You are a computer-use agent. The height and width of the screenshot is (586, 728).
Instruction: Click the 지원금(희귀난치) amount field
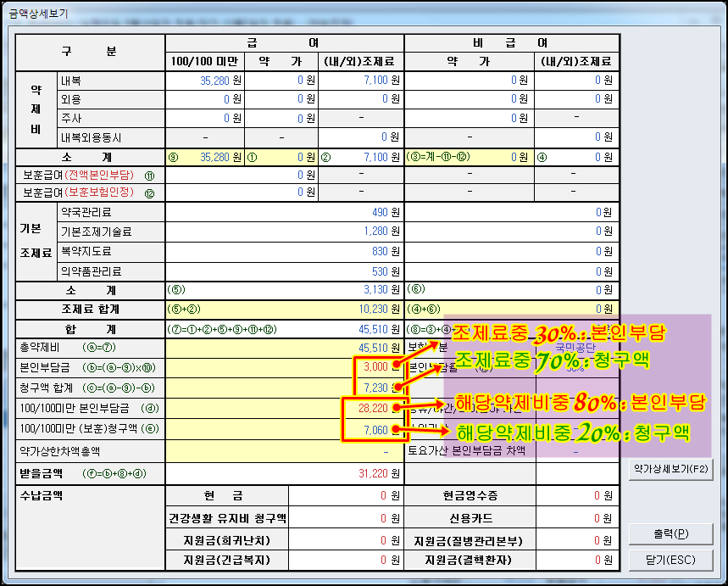tap(346, 539)
